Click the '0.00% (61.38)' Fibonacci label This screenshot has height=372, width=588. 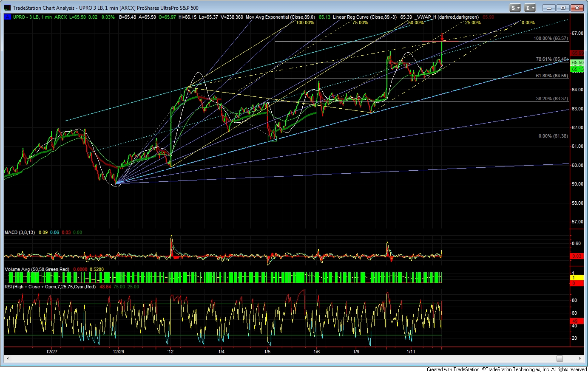tap(553, 136)
